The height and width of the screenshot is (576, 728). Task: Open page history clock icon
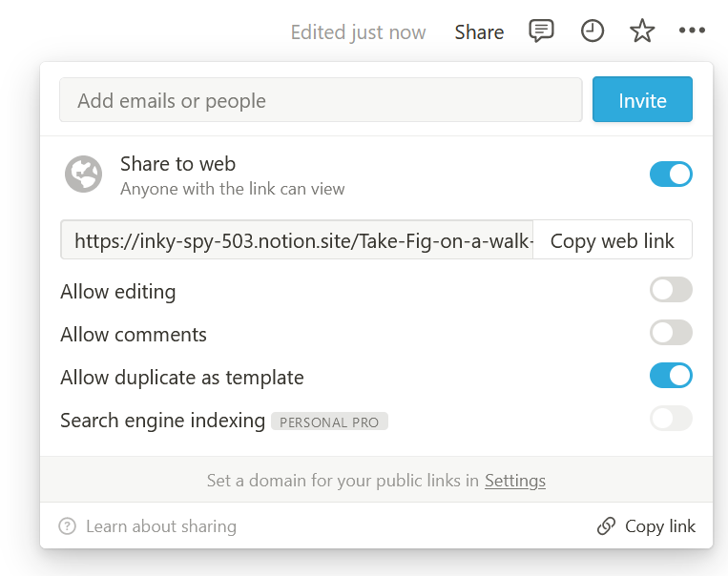tap(593, 31)
